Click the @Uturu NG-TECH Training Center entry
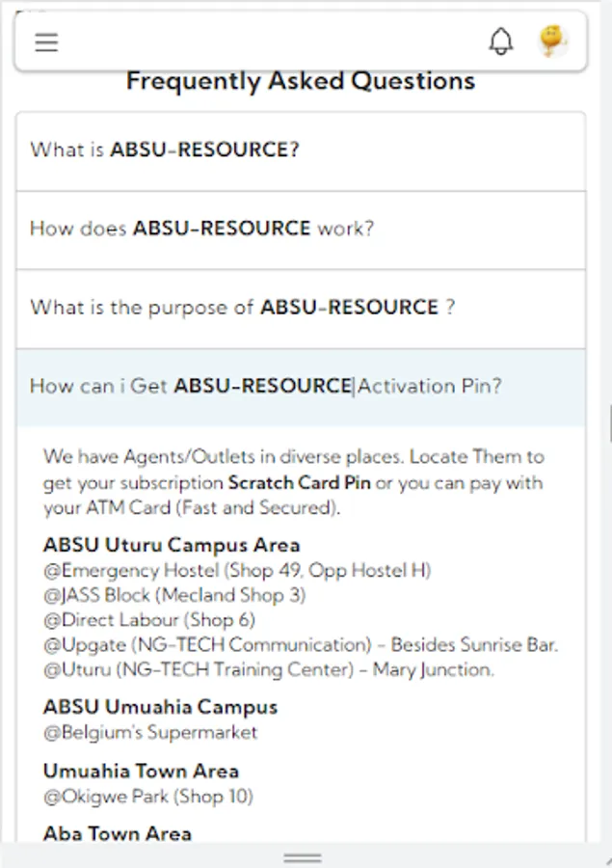Viewport: 612px width, 868px height. (x=268, y=669)
